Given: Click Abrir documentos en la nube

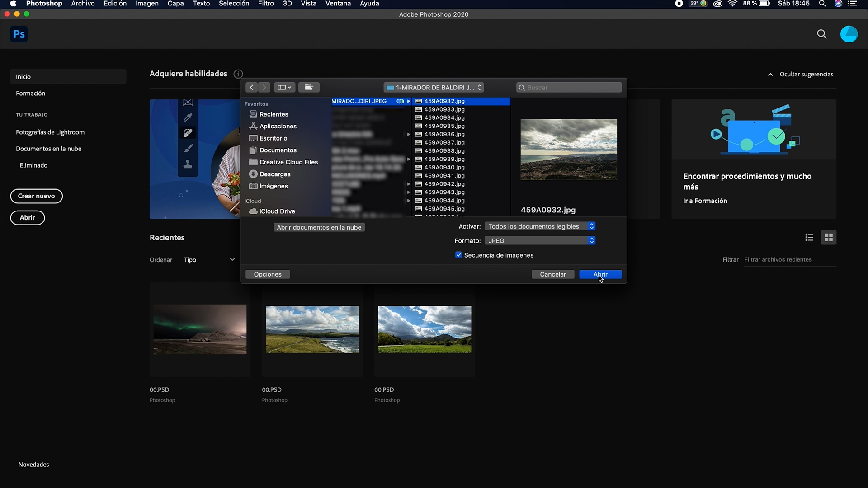Looking at the screenshot, I should coord(319,227).
